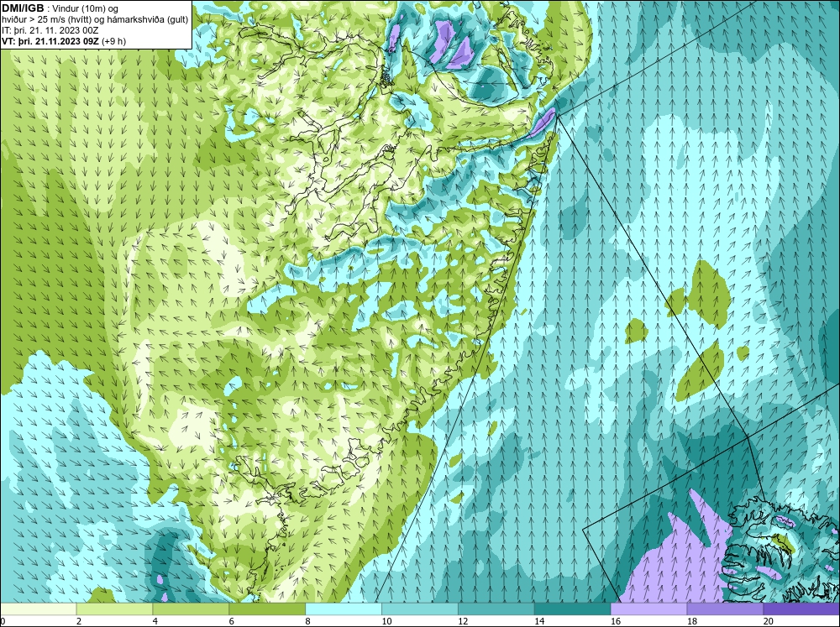Click the light cyan 8-10 m/s legend swatch
Screen dimensions: 840x627
[x=344, y=609]
